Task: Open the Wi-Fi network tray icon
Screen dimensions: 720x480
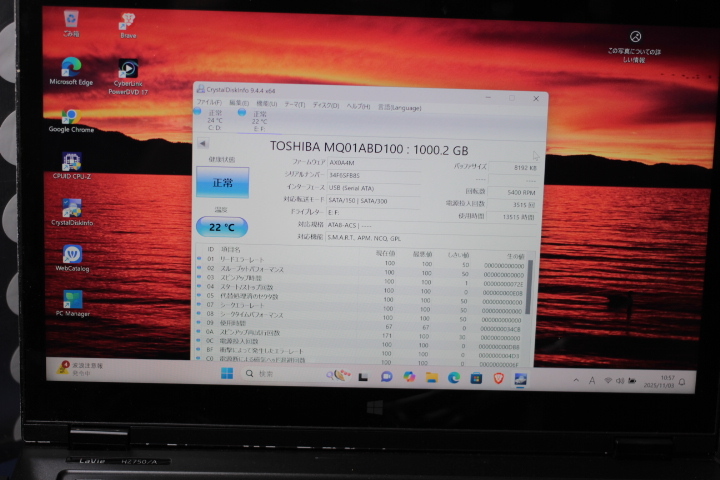Action: 608,381
